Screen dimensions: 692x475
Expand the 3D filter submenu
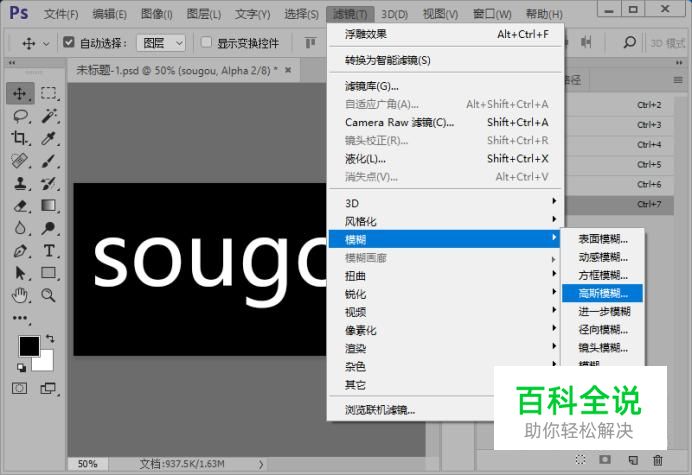445,203
